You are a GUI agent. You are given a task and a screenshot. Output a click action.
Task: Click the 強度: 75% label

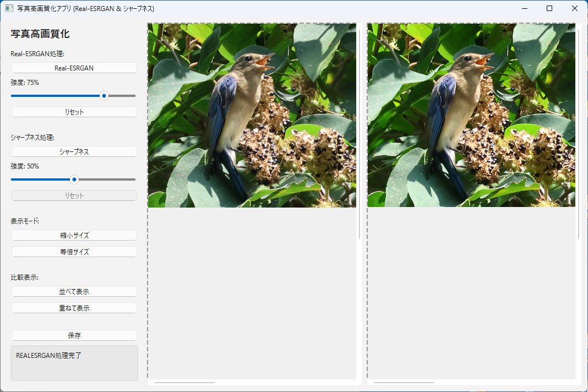(x=25, y=83)
